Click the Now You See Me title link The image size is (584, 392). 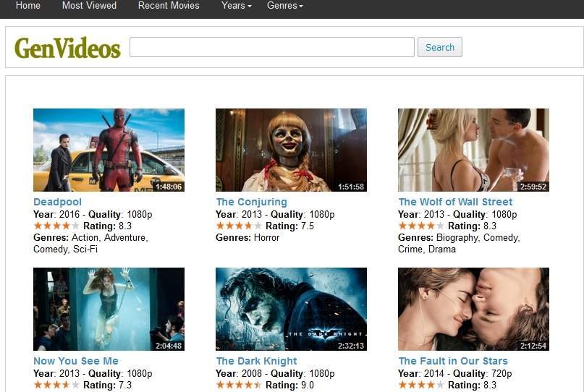coord(76,361)
